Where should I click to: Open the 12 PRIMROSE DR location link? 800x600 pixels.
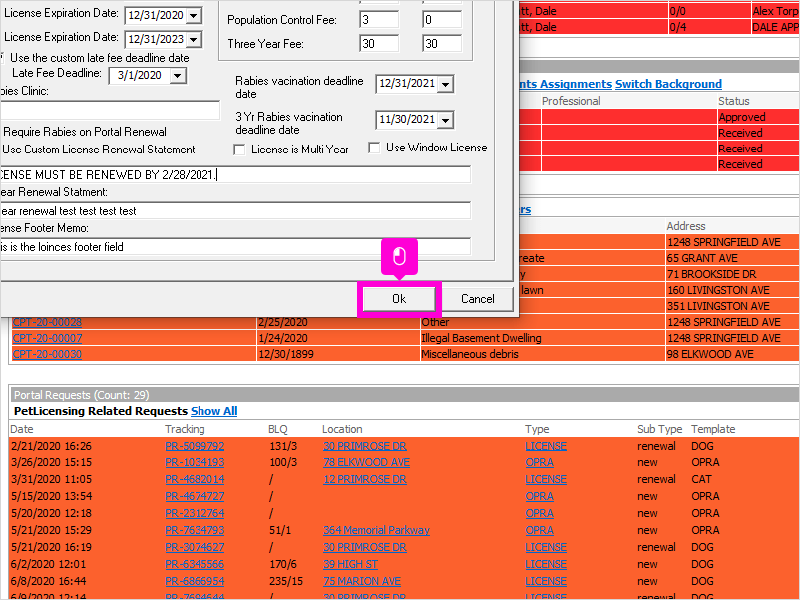click(365, 479)
